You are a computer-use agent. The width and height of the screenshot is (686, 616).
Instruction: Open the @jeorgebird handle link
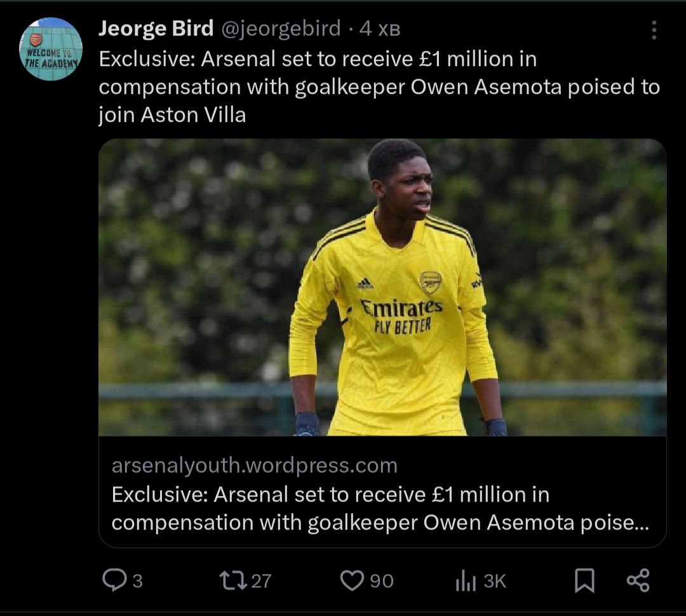[281, 29]
